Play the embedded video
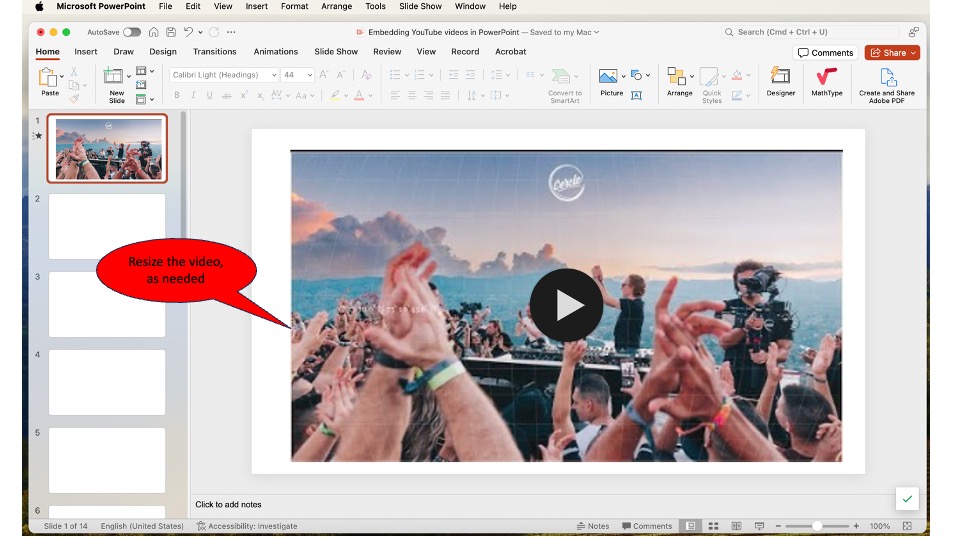The width and height of the screenshot is (960, 540). (x=566, y=305)
